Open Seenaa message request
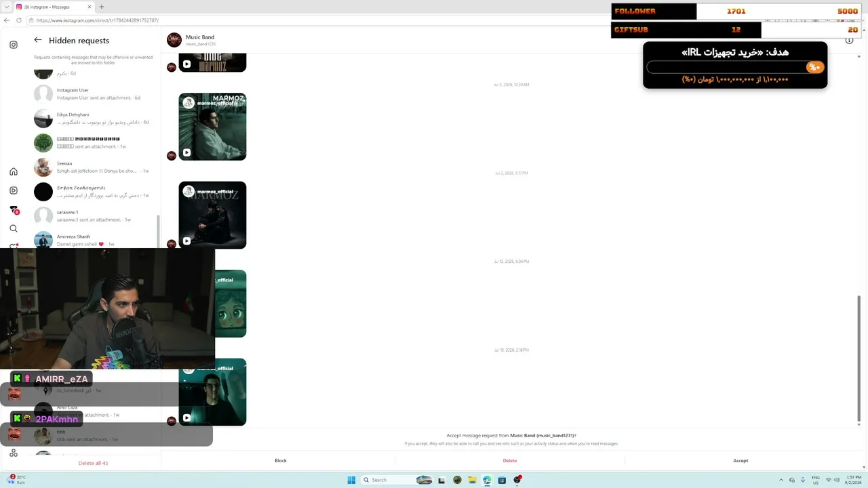The image size is (868, 488). point(95,167)
